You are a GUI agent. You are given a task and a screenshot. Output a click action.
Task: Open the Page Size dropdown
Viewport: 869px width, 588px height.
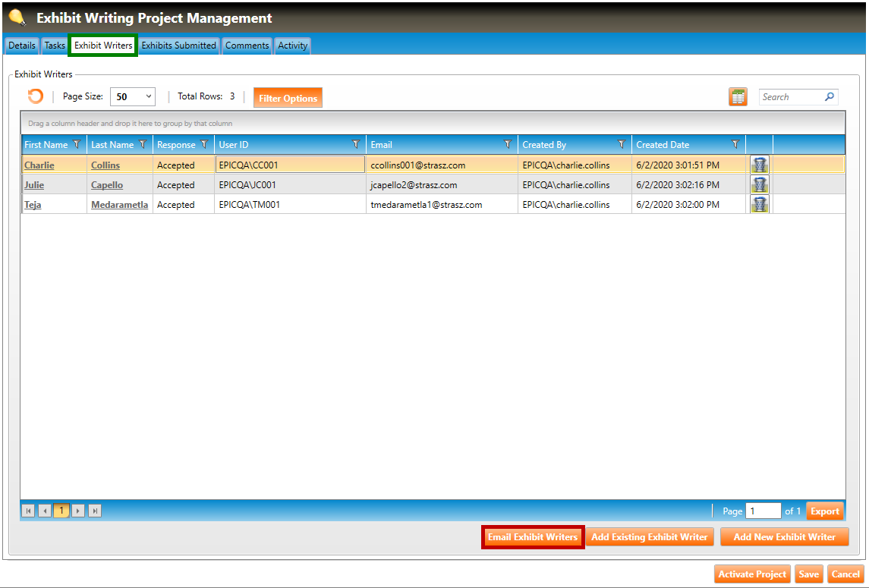pyautogui.click(x=133, y=97)
